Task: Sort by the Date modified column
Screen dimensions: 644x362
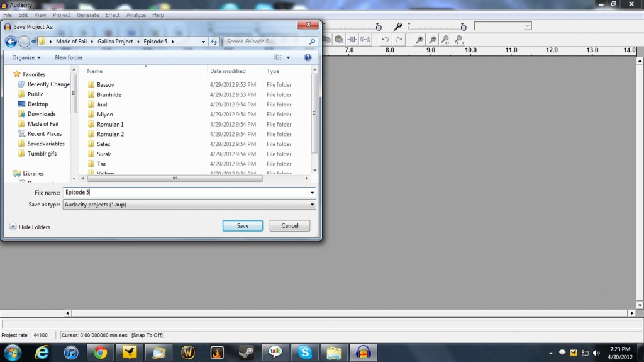Action: click(228, 71)
